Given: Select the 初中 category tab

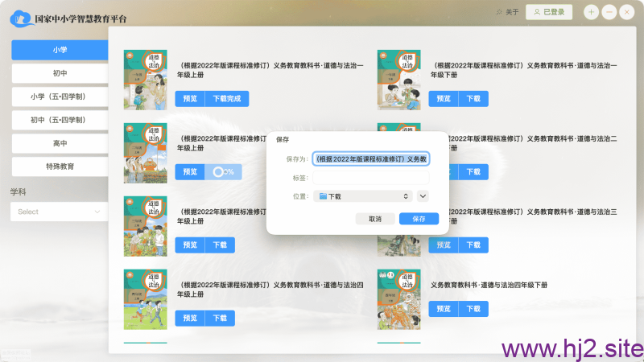Looking at the screenshot, I should 60,73.
